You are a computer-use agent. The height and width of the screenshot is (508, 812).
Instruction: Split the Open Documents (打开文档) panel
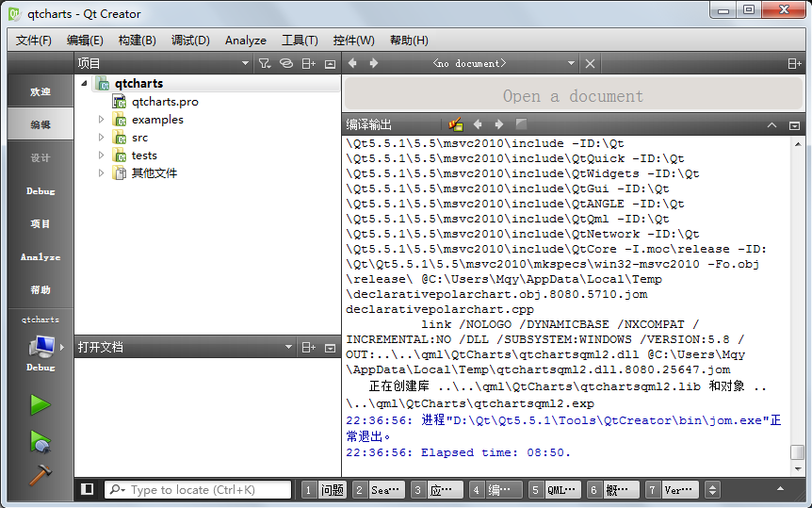coord(309,347)
